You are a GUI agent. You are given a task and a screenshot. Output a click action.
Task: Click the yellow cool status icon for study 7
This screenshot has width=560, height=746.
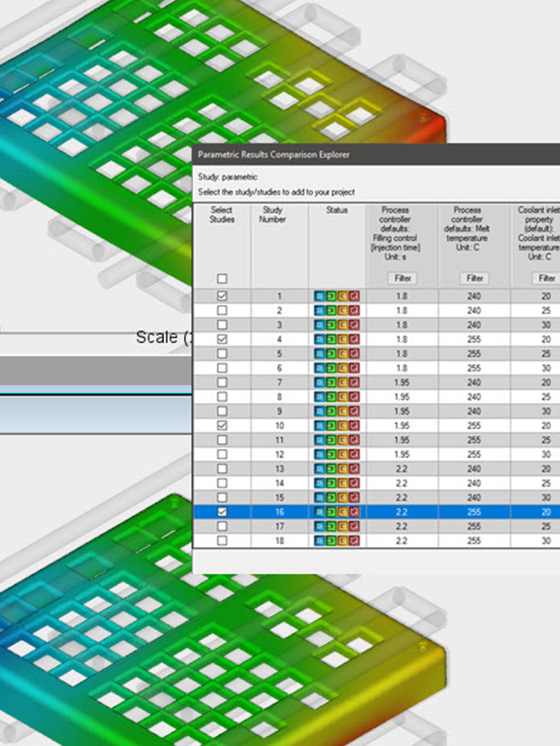tap(342, 382)
